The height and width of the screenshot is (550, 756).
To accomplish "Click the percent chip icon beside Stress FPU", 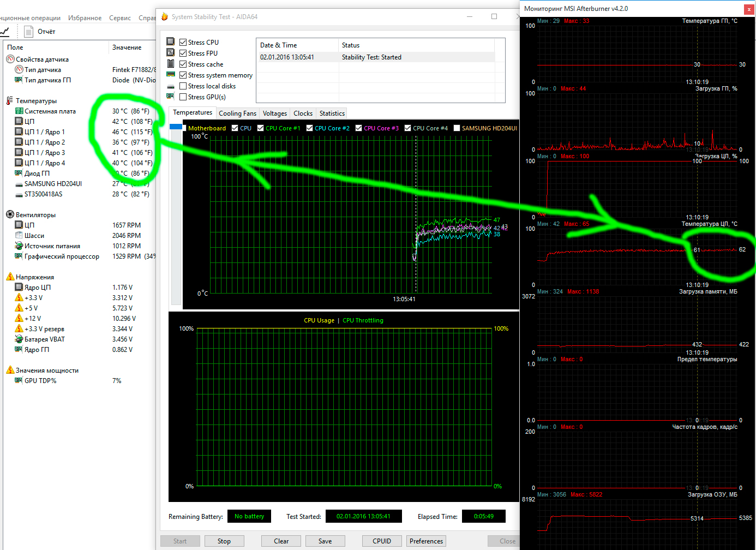I will point(171,53).
